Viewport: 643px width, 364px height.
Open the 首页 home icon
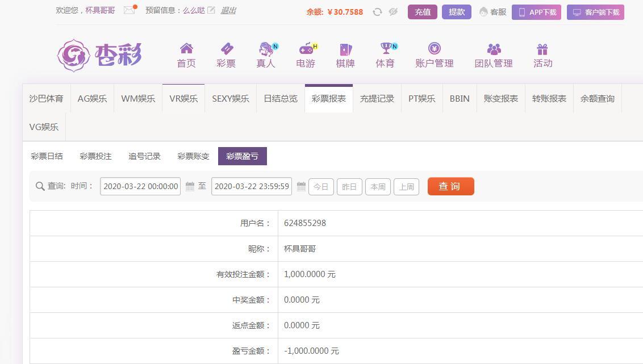[186, 49]
